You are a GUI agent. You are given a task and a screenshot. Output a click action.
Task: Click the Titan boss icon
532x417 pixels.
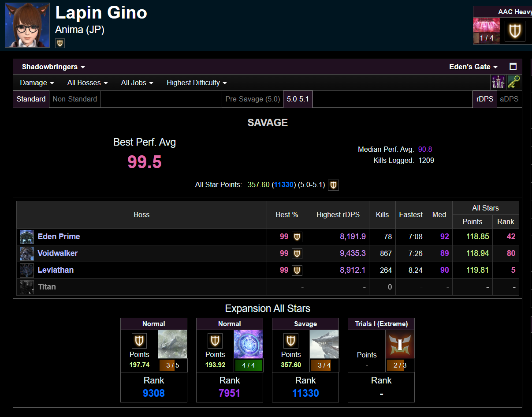27,287
